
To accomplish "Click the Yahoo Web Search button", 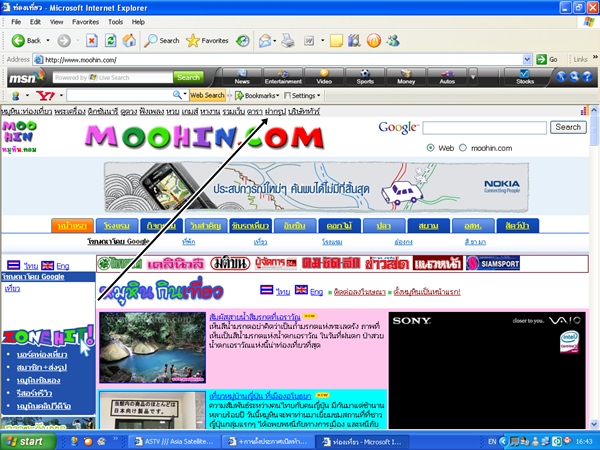I will 207,95.
